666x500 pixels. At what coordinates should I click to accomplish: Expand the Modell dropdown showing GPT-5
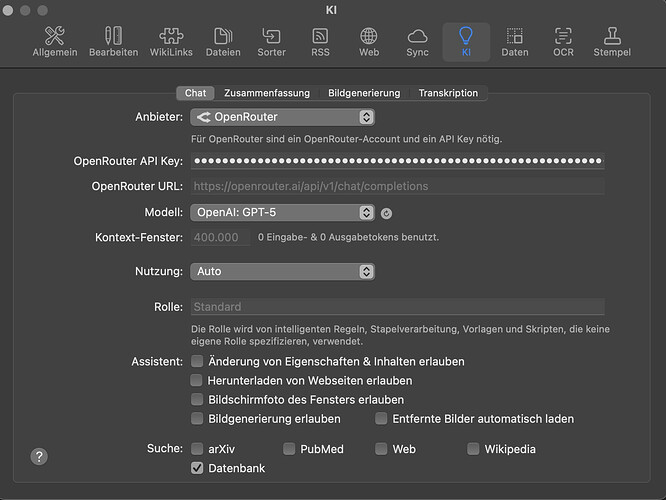point(282,212)
